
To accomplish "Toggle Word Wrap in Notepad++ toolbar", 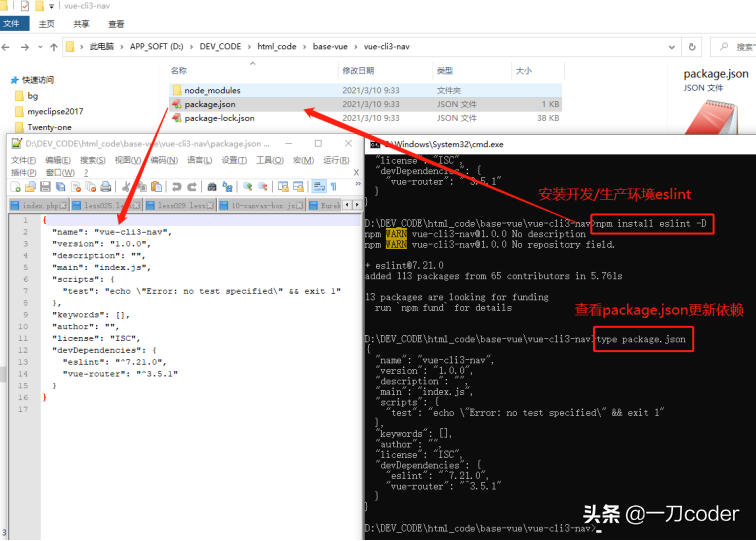I will click(319, 187).
